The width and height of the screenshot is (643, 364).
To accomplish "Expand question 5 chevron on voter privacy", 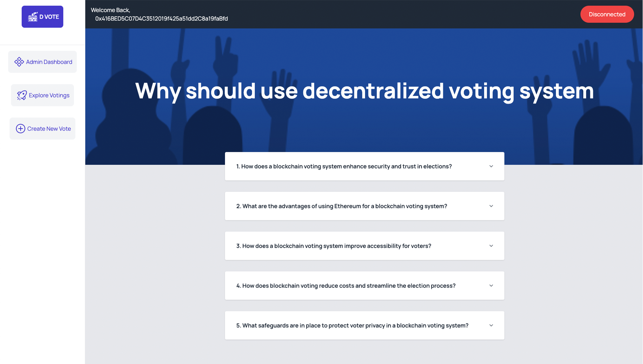I will pyautogui.click(x=491, y=326).
